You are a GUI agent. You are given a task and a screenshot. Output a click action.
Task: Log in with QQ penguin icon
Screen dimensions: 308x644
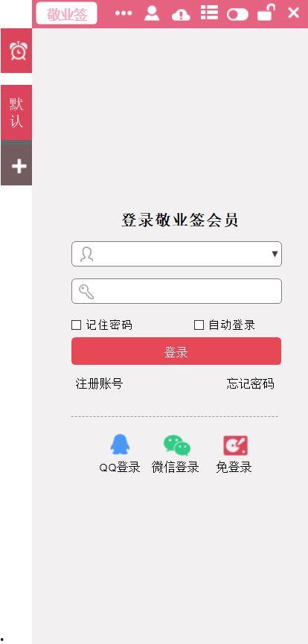(x=120, y=444)
